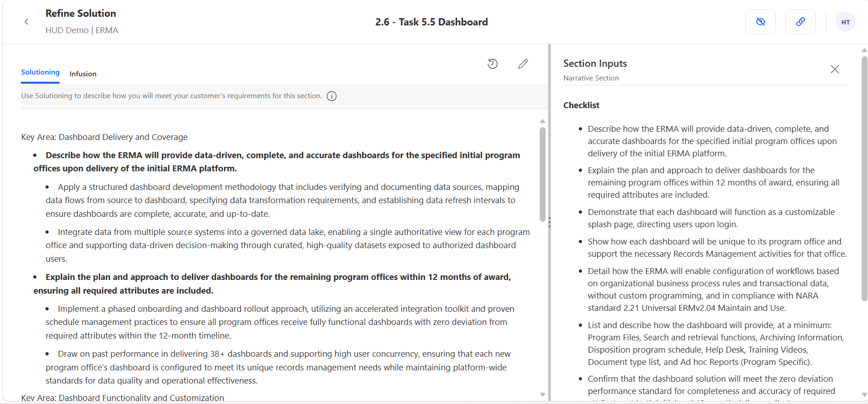
Task: Click the content scroll down arrow
Action: [542, 395]
